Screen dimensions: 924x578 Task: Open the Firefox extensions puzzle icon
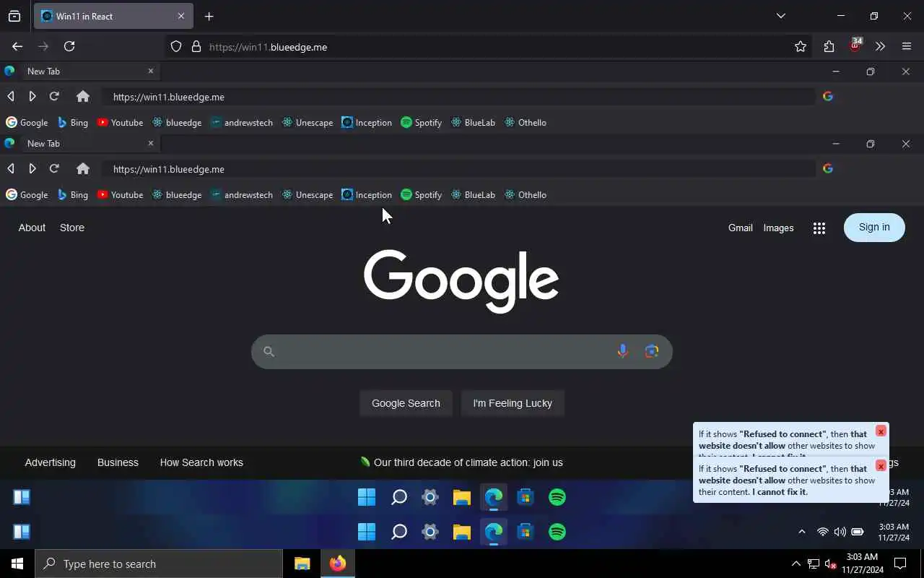coord(829,46)
